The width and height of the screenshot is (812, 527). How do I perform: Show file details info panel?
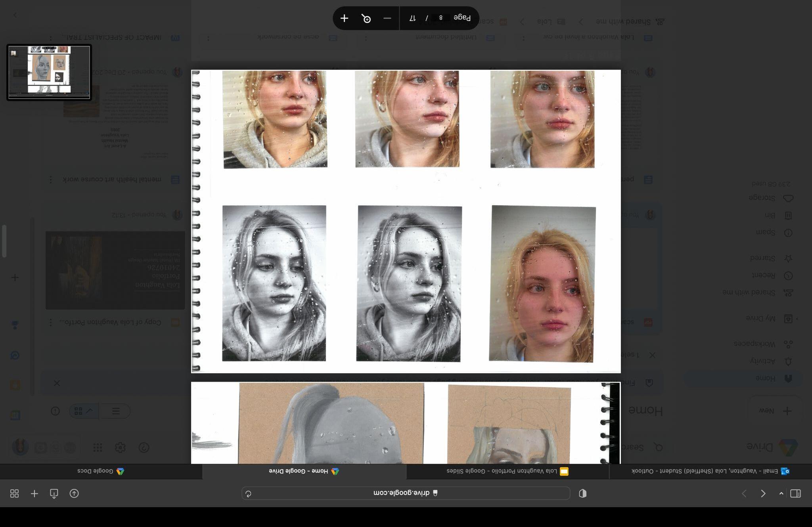55,411
